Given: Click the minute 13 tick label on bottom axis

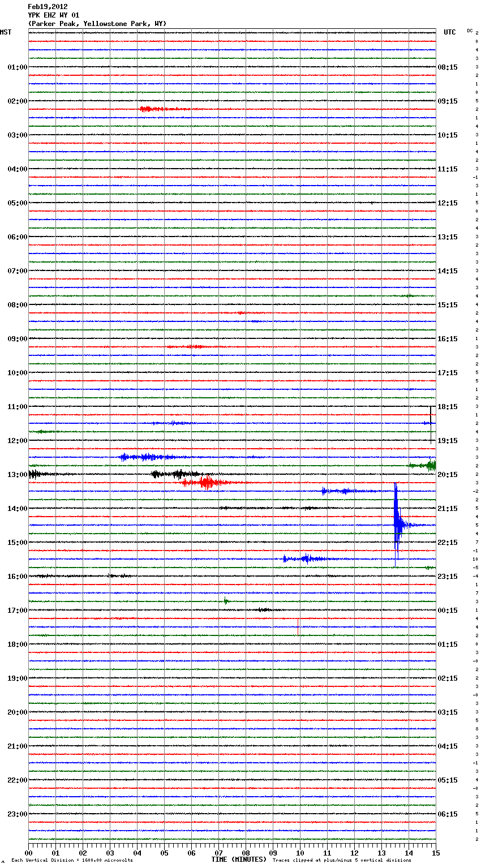Looking at the screenshot, I should tap(381, 853).
